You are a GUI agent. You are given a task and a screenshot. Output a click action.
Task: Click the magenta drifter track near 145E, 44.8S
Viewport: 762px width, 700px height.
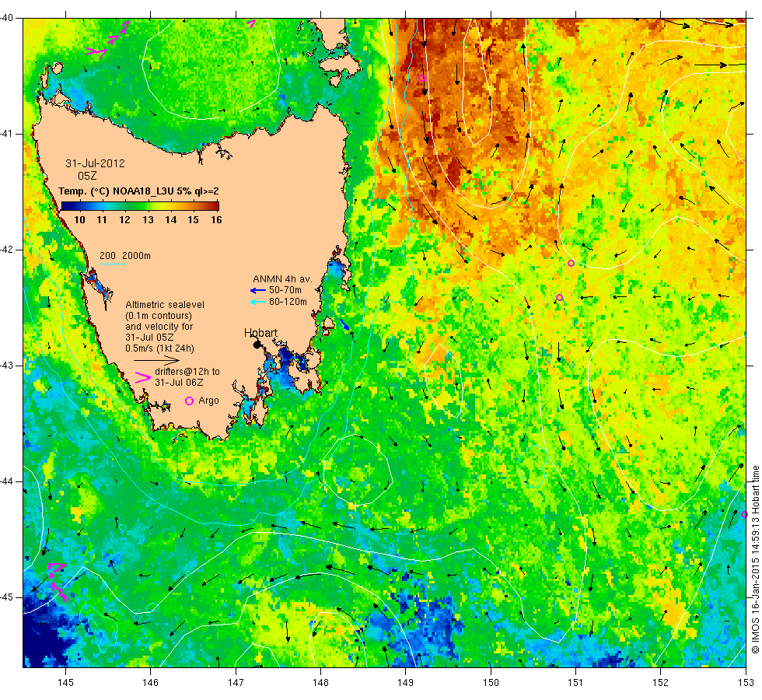tap(58, 581)
